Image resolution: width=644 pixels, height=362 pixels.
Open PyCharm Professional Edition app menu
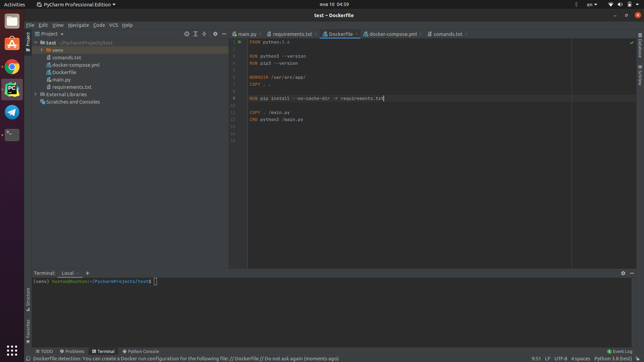(x=76, y=4)
